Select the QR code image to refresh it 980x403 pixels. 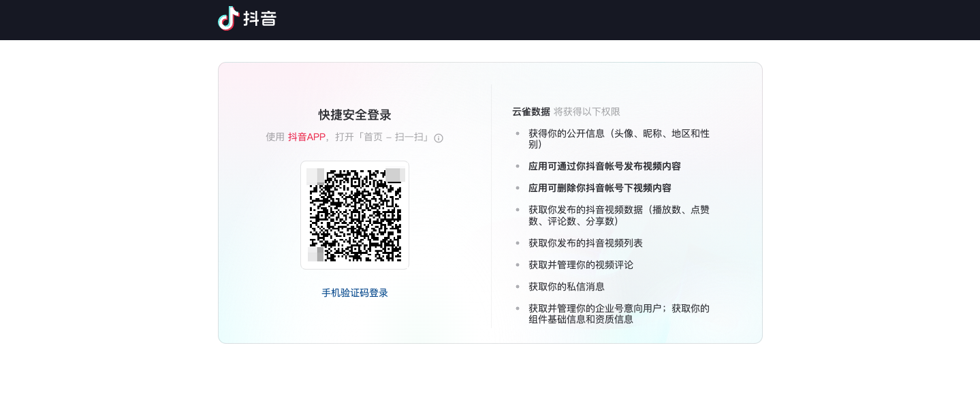(355, 215)
